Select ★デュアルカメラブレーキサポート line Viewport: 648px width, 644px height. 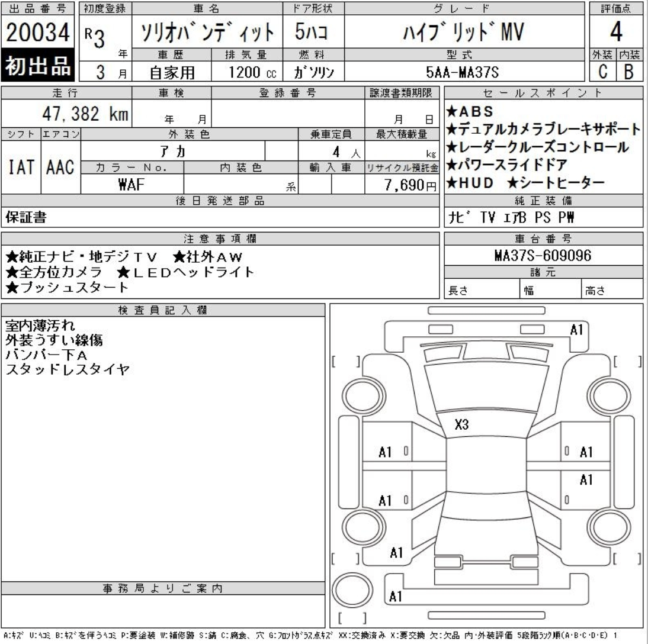(x=543, y=129)
